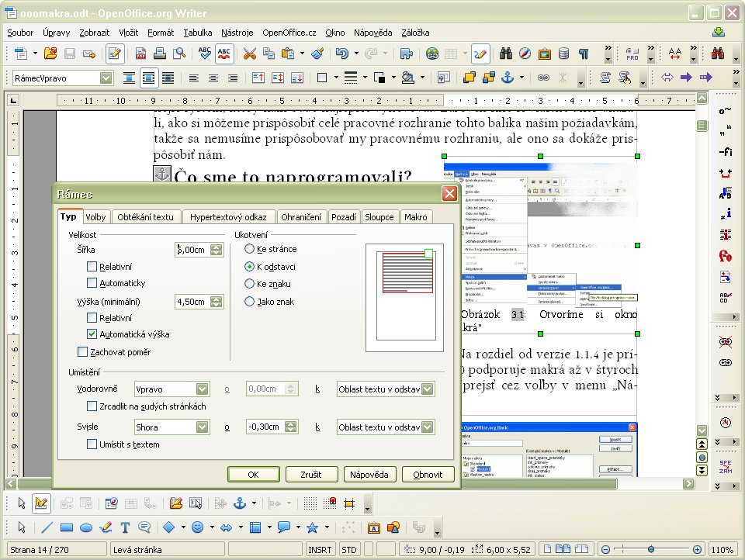Viewport: 745px width, 560px height.
Task: Click the Bring to Front icon
Action: click(469, 78)
